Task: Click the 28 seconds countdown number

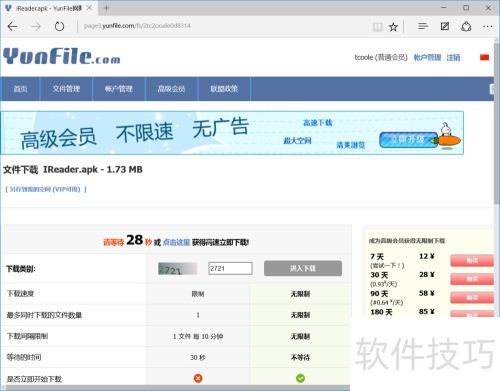Action: pyautogui.click(x=135, y=240)
